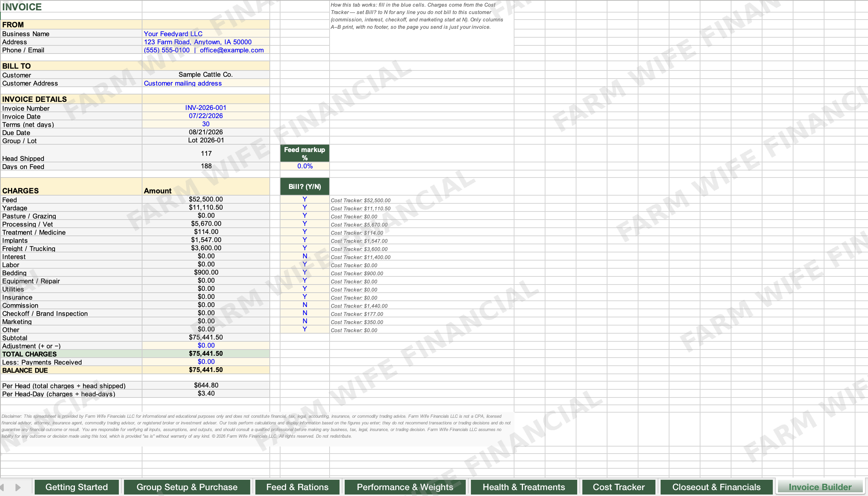This screenshot has height=496, width=868.
Task: Select the 'Bill? (Y/N)' header cell
Action: 305,186
